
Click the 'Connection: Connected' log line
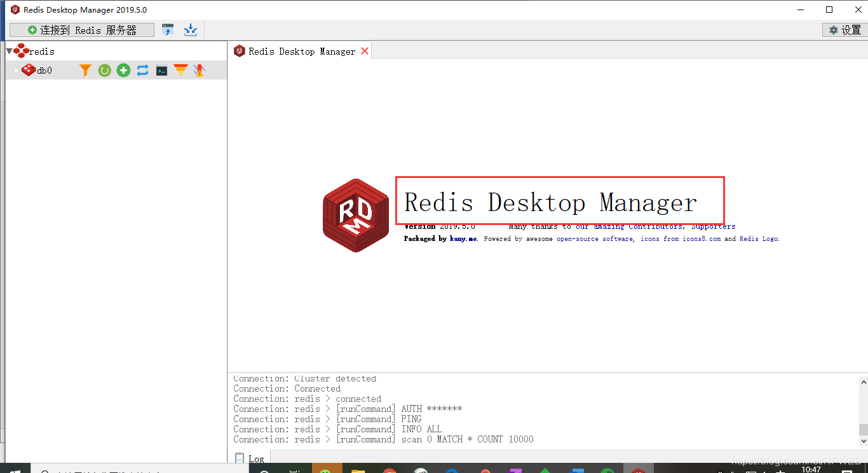[287, 388]
